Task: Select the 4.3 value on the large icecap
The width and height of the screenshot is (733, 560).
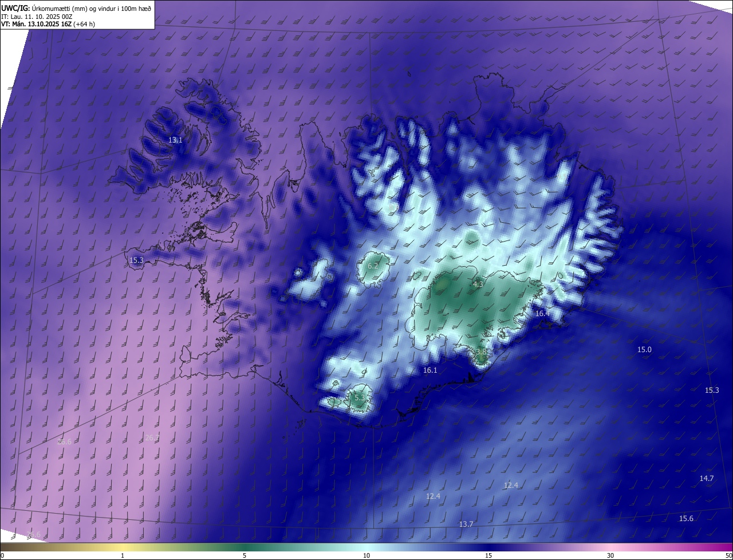Action: click(x=478, y=284)
